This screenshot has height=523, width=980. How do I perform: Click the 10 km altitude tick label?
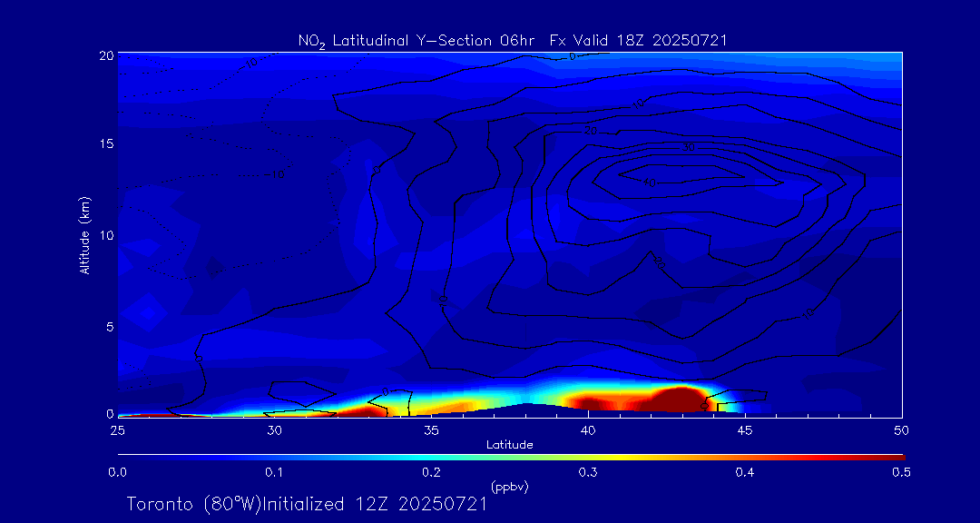pyautogui.click(x=105, y=235)
